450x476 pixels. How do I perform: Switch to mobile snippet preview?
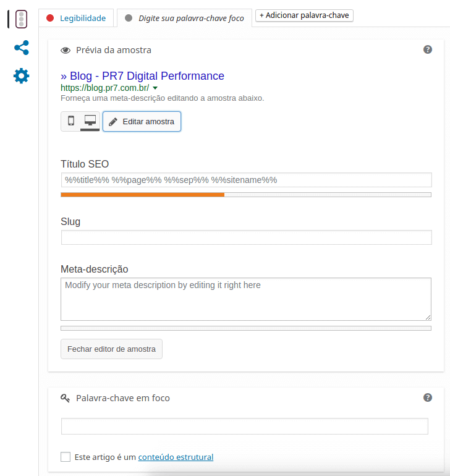tap(71, 121)
